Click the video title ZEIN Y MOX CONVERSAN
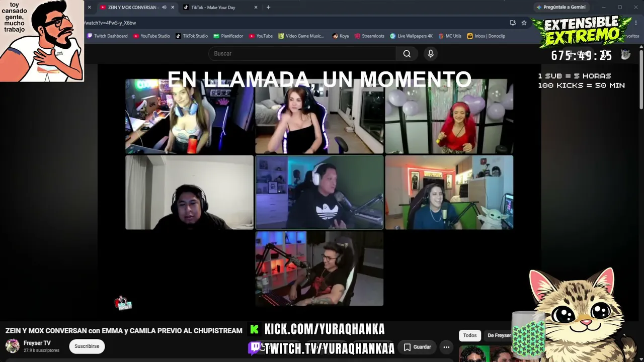Viewport: 644px width, 362px height. (x=124, y=331)
